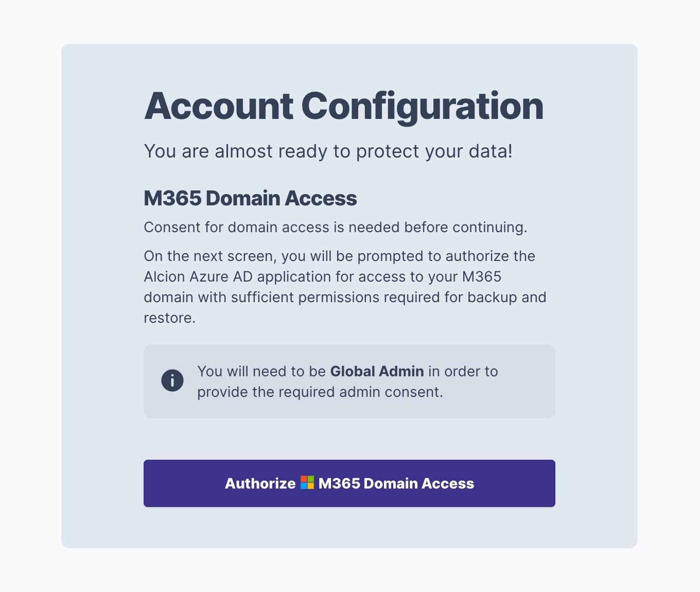The image size is (700, 592).
Task: Click the bold "Global Admin" text
Action: click(x=377, y=371)
